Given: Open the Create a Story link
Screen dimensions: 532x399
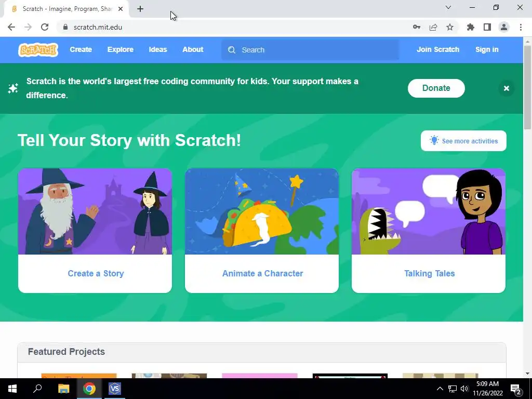Looking at the screenshot, I should coord(96,273).
